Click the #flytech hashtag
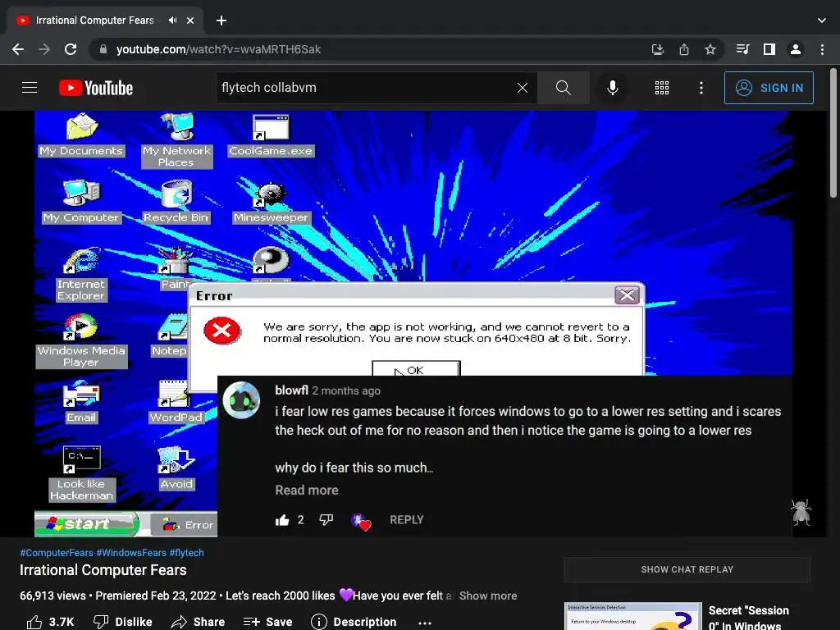 186,553
